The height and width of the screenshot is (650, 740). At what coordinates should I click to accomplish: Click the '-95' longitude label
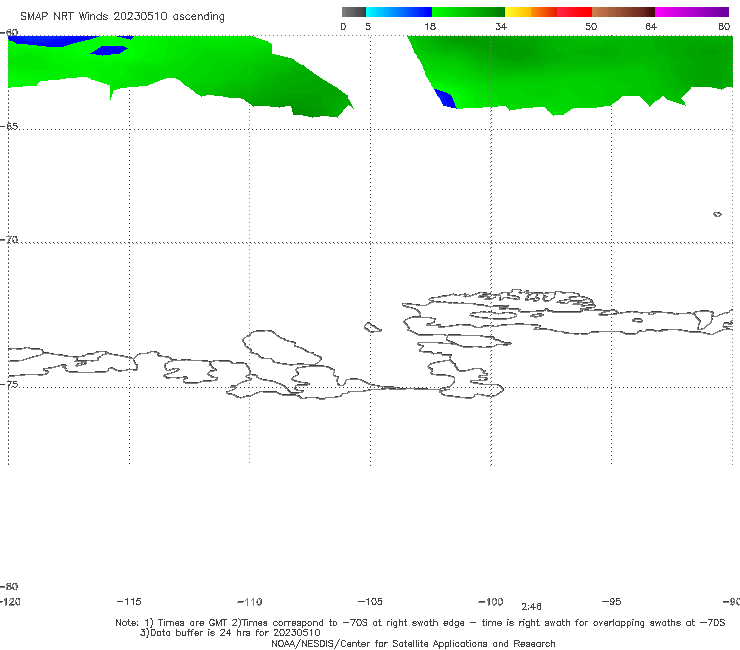(612, 602)
